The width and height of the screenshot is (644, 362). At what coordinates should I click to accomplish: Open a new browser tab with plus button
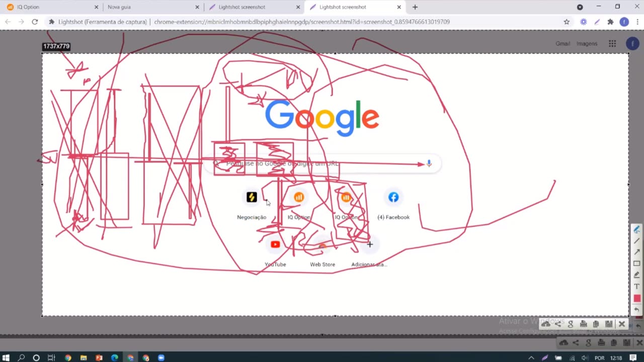coord(415,7)
